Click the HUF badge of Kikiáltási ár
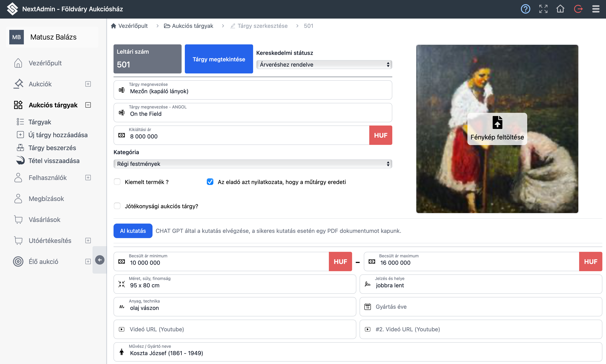This screenshot has height=364, width=606. click(x=381, y=135)
